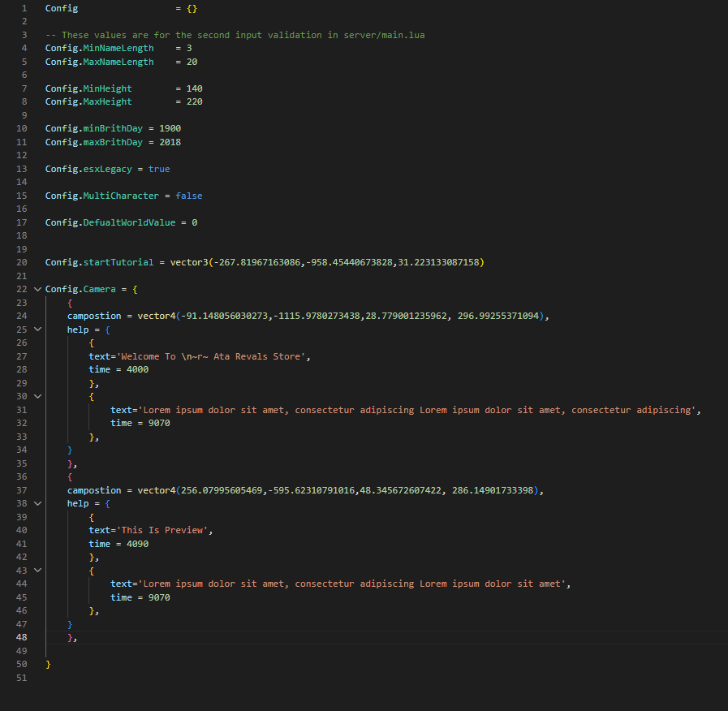Collapse the fold at line 30

(37, 396)
